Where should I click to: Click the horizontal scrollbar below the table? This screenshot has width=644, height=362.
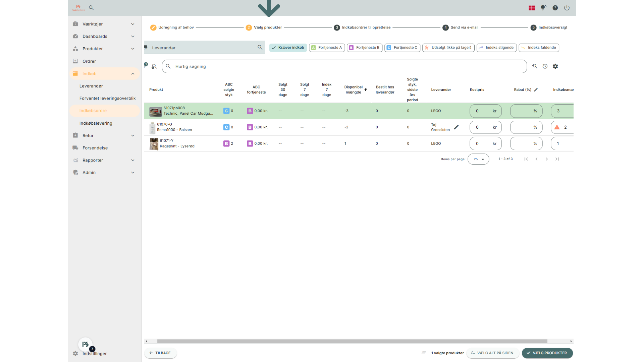click(x=352, y=341)
